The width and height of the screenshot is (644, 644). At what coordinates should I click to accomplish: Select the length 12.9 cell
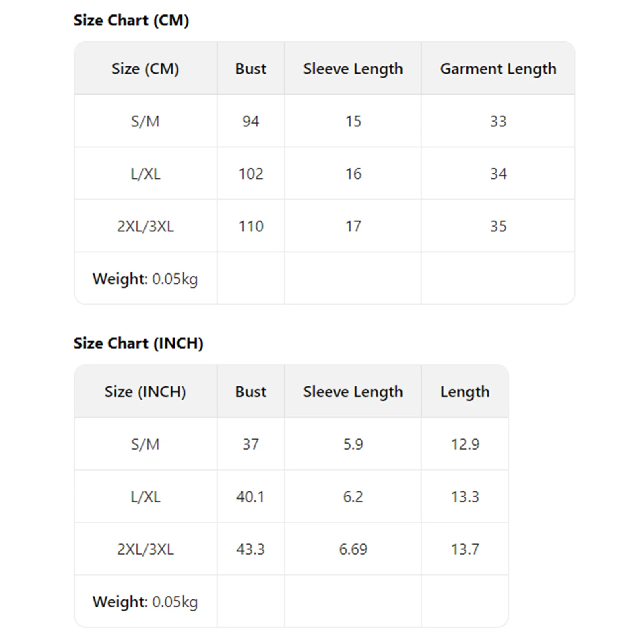pyautogui.click(x=465, y=444)
